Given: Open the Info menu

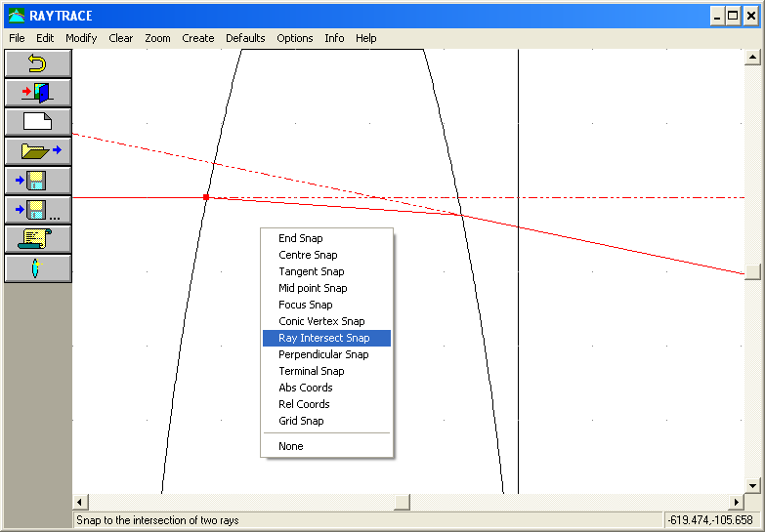Looking at the screenshot, I should pos(334,38).
